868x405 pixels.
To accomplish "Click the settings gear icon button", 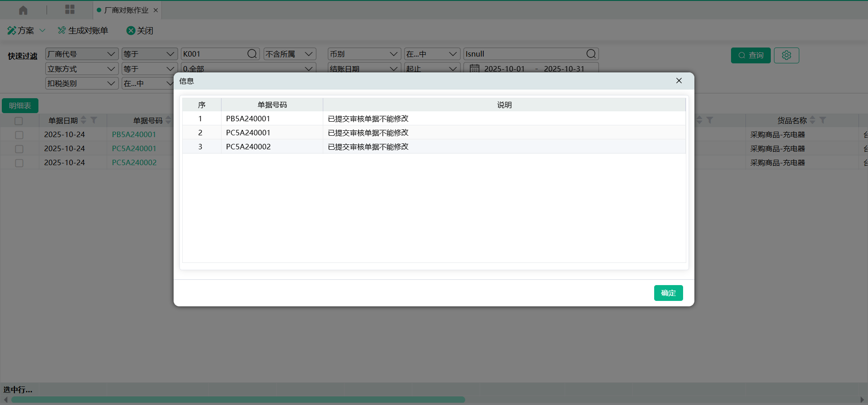I will click(786, 55).
